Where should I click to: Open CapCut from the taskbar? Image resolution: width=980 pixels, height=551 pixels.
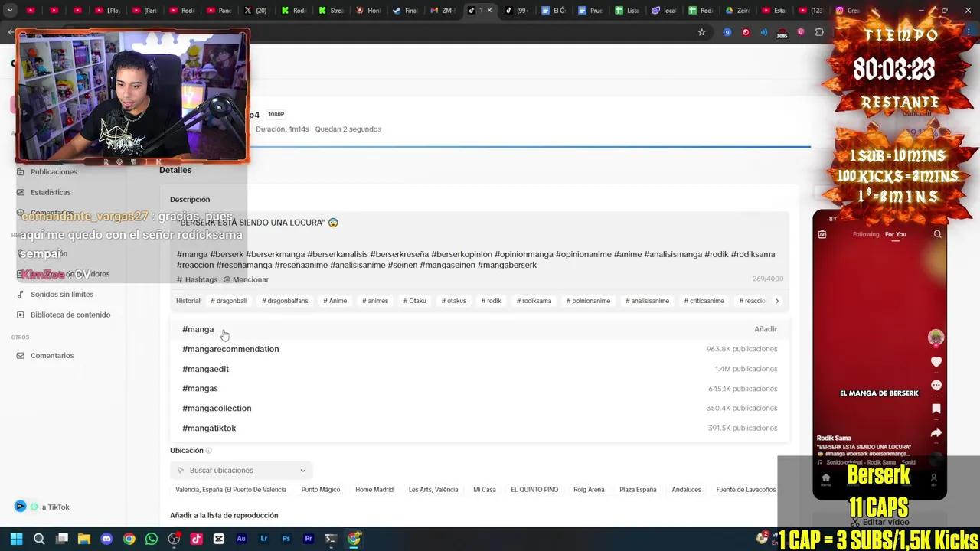pos(219,539)
